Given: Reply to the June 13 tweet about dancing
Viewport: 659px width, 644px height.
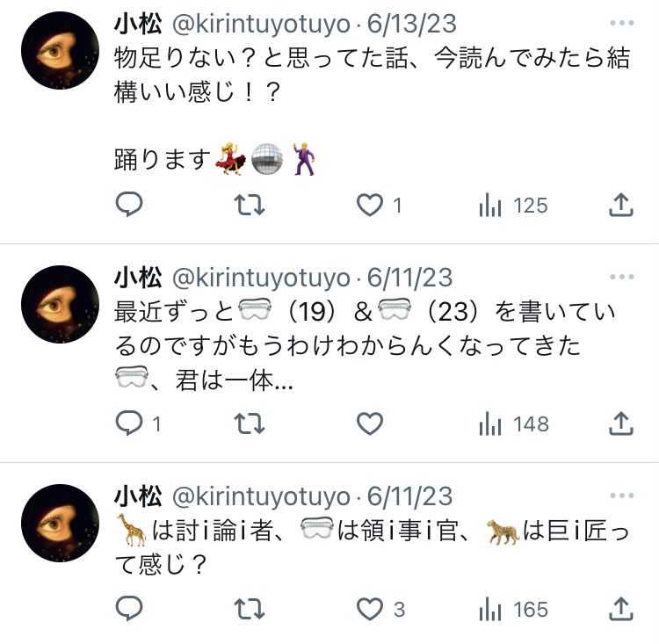Looking at the screenshot, I should coord(129,205).
